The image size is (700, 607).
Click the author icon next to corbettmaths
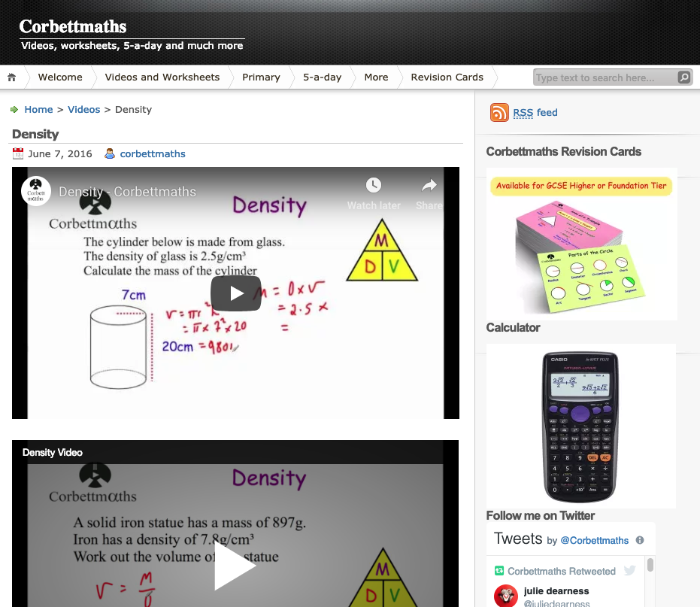(111, 153)
